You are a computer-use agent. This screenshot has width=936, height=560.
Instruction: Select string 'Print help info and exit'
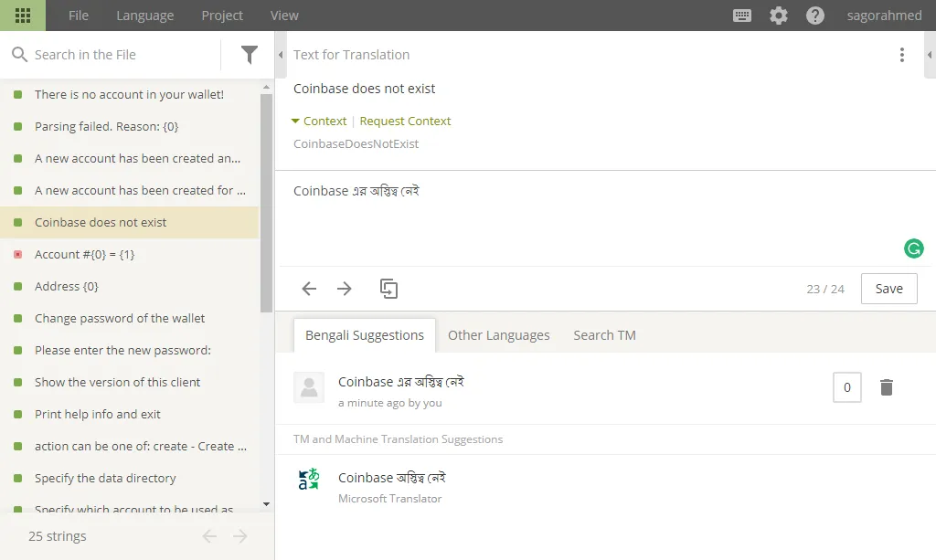tap(129, 415)
